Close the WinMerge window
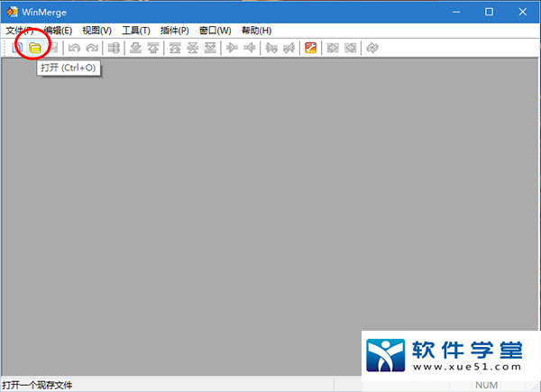Viewport: 541px width, 392px height. (x=522, y=12)
